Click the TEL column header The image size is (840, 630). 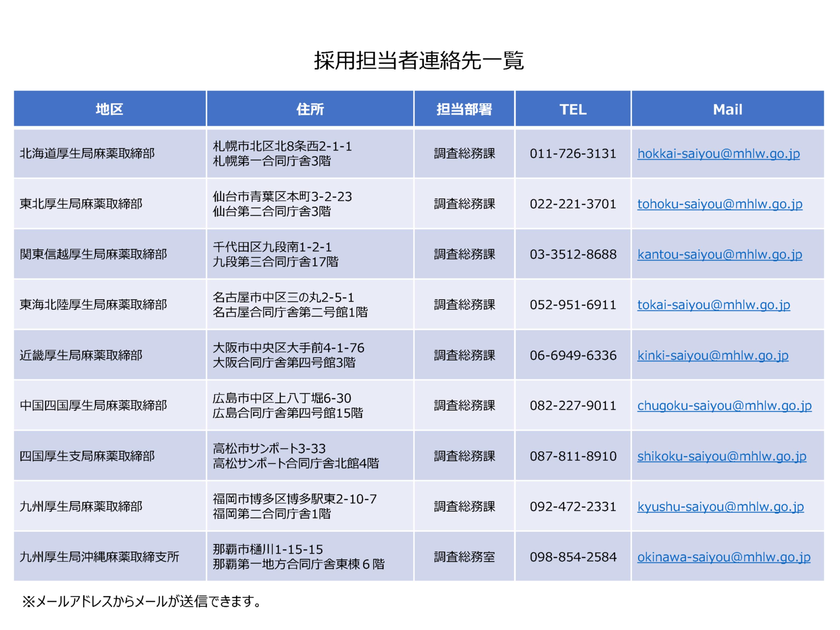pos(573,109)
